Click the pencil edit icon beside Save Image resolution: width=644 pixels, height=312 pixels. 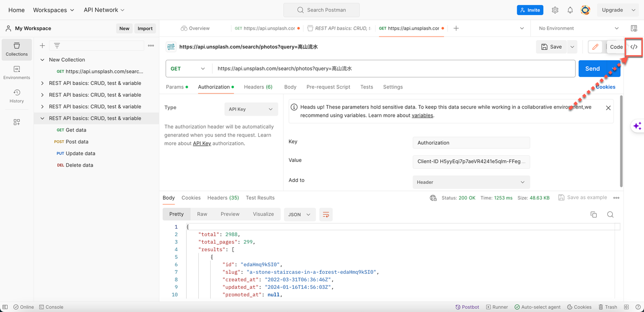click(x=595, y=47)
